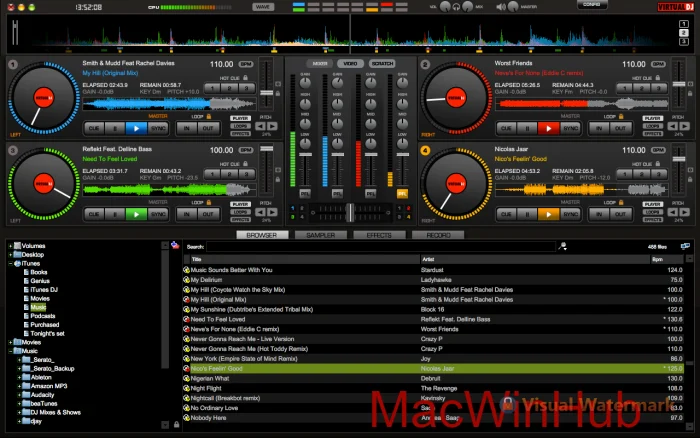Click the Virtual DJ logo
Image resolution: width=700 pixels, height=438 pixels.
tap(675, 7)
